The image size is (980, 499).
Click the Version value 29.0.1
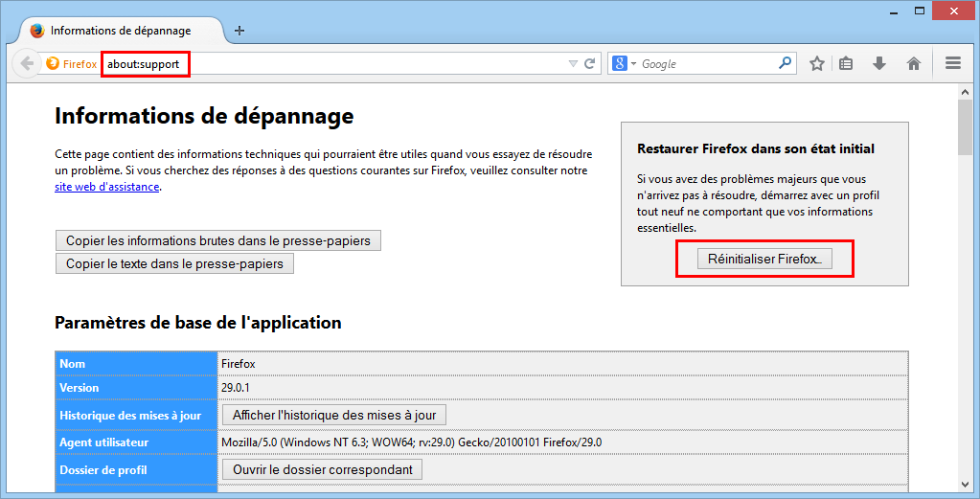(x=236, y=387)
